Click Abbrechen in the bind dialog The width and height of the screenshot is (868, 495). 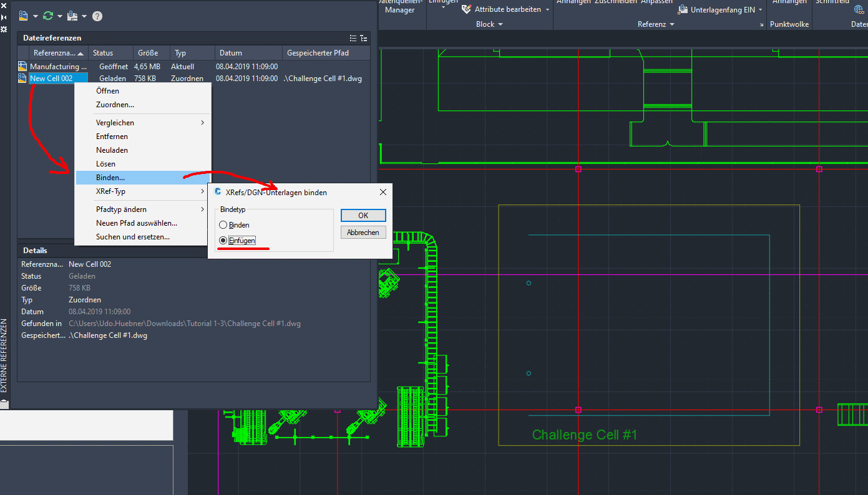click(x=363, y=233)
